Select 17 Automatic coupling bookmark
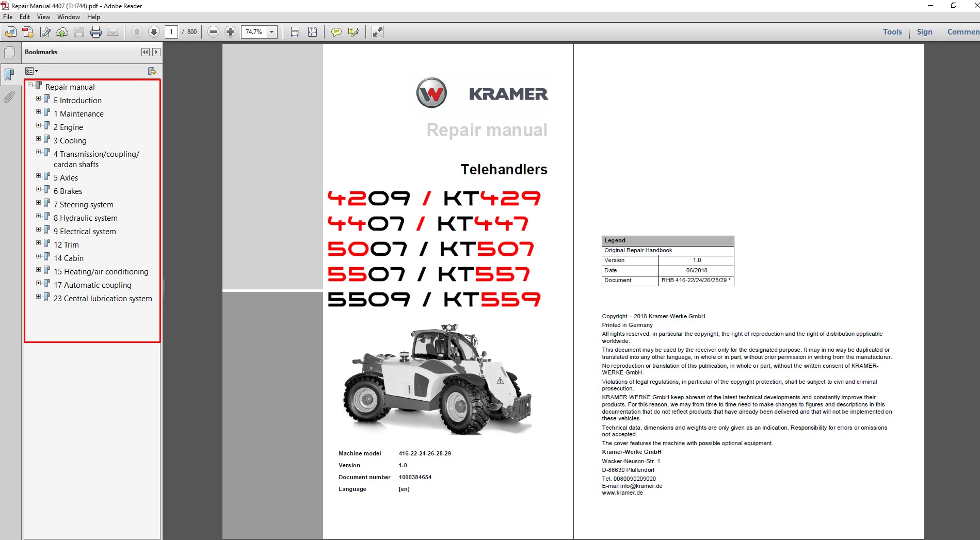Image resolution: width=980 pixels, height=540 pixels. [92, 285]
